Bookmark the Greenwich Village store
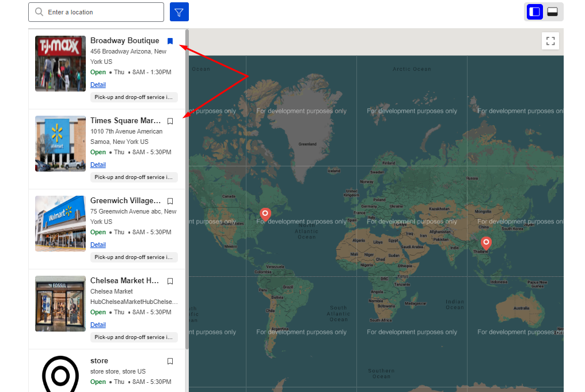 pos(170,201)
